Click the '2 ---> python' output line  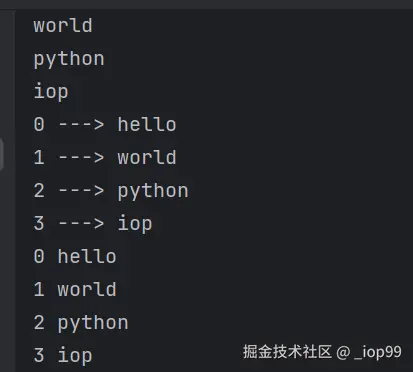[111, 191]
